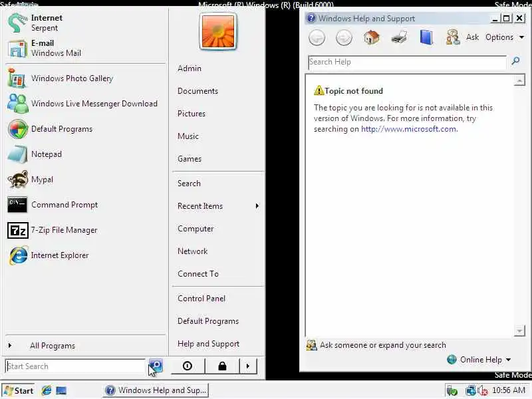The image size is (532, 399).
Task: Open Control Panel from Start menu
Action: tap(201, 299)
